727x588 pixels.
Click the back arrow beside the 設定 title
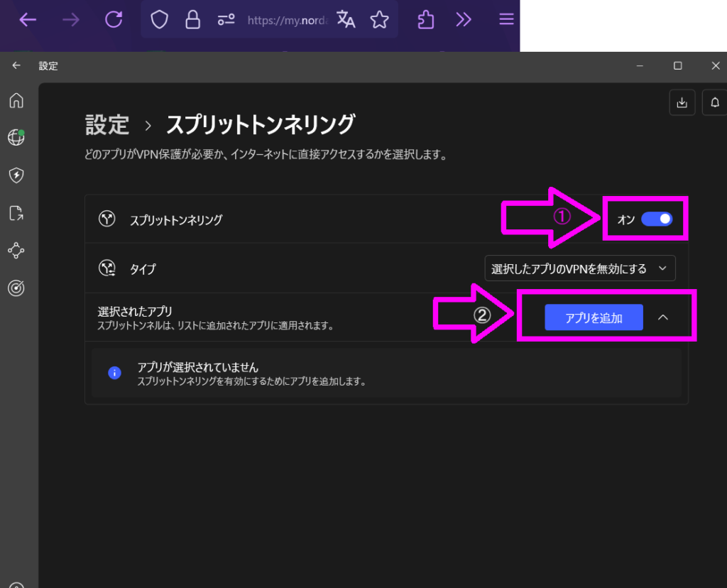[x=16, y=65]
